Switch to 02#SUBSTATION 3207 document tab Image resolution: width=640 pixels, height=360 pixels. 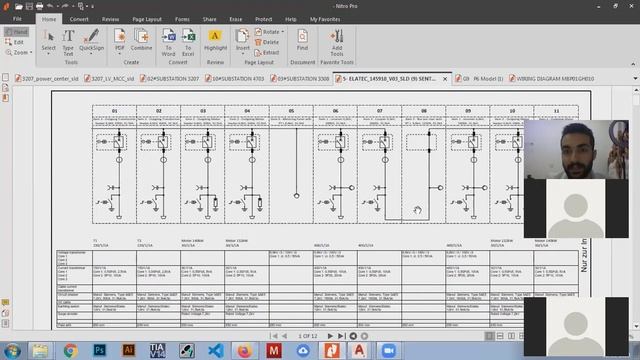click(169, 78)
